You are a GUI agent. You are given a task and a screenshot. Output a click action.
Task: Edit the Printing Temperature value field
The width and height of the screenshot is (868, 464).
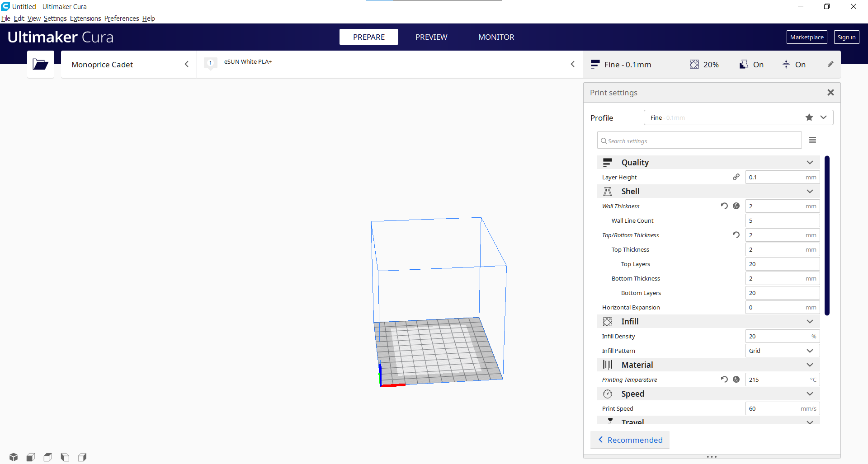click(x=783, y=380)
